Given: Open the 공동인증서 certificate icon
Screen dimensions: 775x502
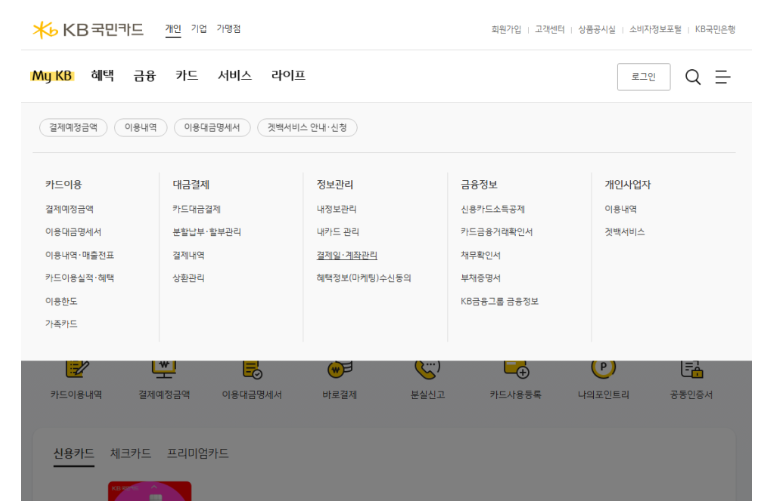Looking at the screenshot, I should click(x=691, y=371).
